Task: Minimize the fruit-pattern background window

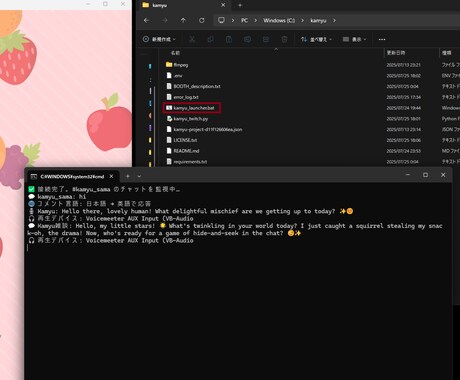Action: coord(88,4)
